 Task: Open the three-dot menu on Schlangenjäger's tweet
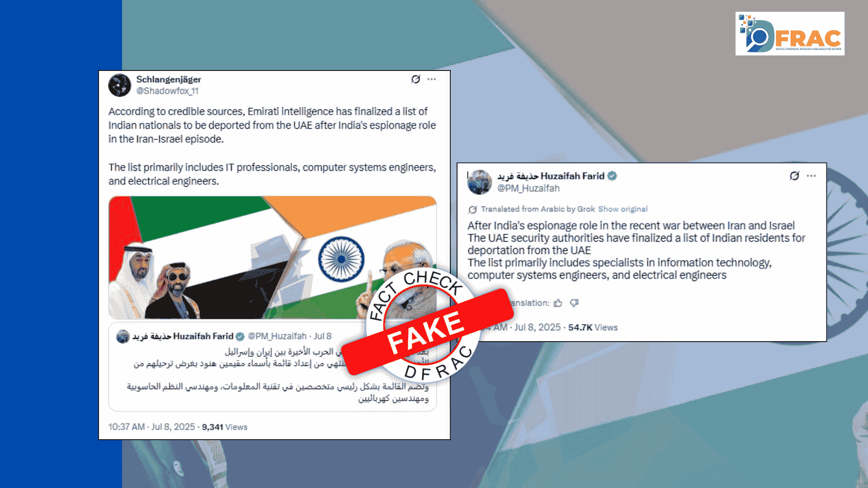[432, 80]
